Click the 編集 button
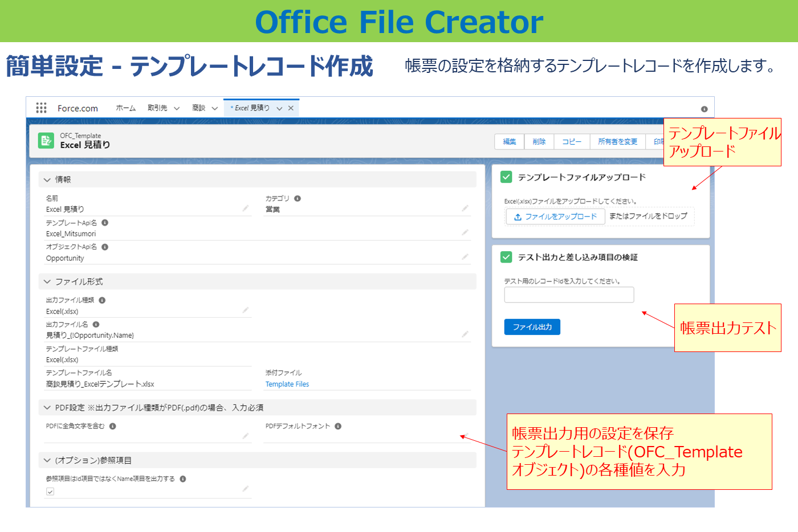This screenshot has width=798, height=532. [x=510, y=142]
